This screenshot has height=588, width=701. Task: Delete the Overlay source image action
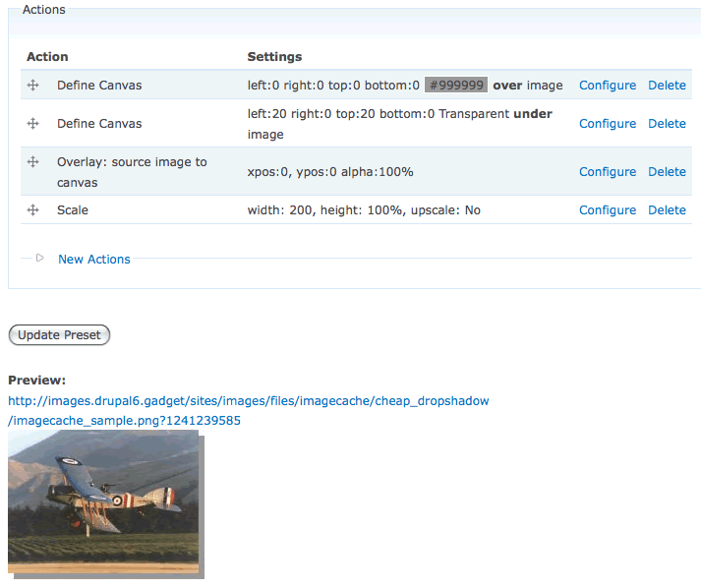[667, 172]
